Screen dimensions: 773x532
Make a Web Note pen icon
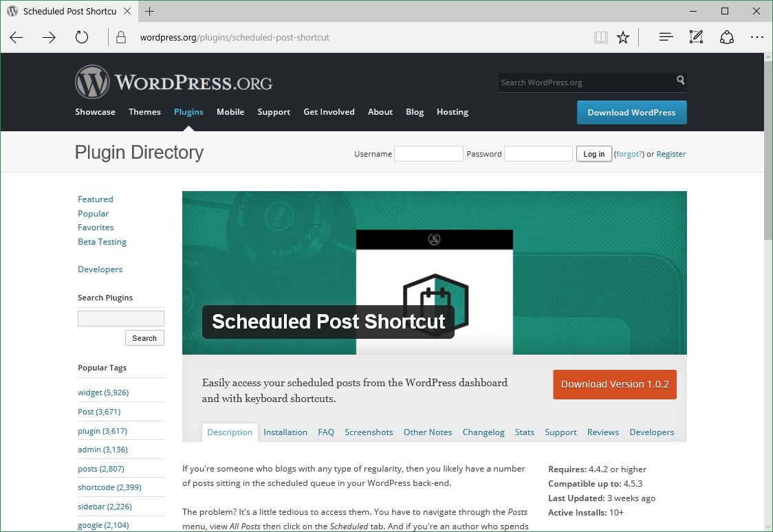click(x=696, y=37)
